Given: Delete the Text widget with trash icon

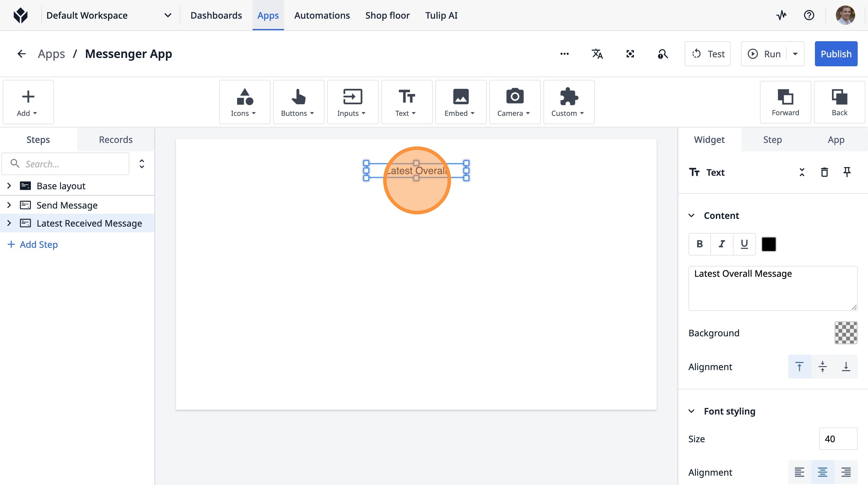Looking at the screenshot, I should pos(824,172).
